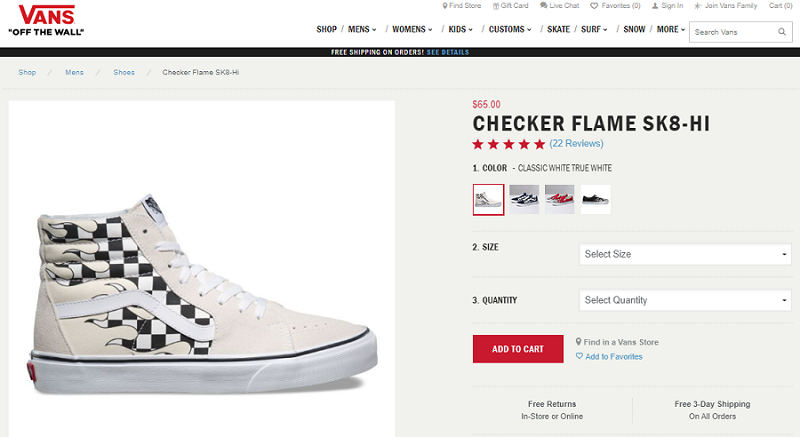Choose the black checker flame color swatch
The width and height of the screenshot is (800, 437).
(524, 199)
